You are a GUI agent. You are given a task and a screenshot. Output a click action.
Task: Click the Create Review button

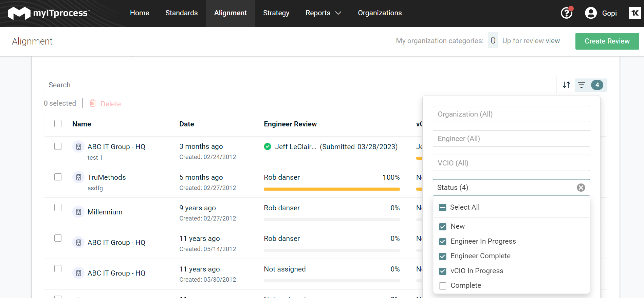607,41
